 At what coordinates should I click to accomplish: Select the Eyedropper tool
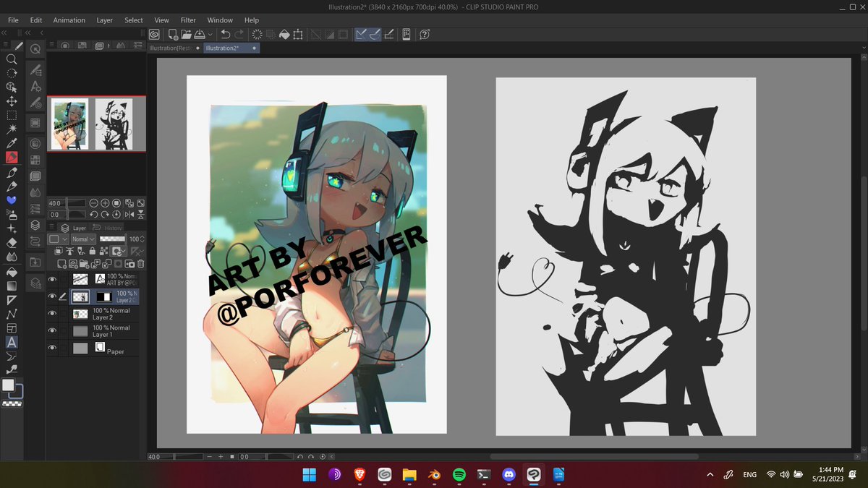point(12,143)
